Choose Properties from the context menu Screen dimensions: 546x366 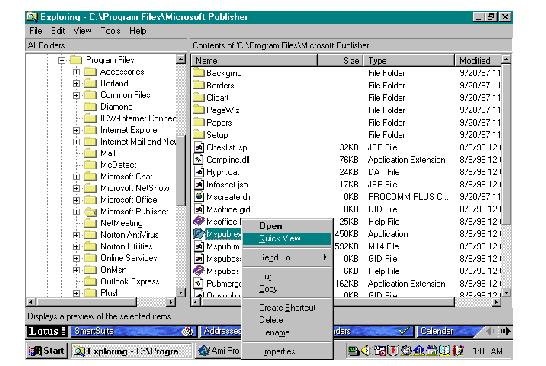[x=287, y=351]
